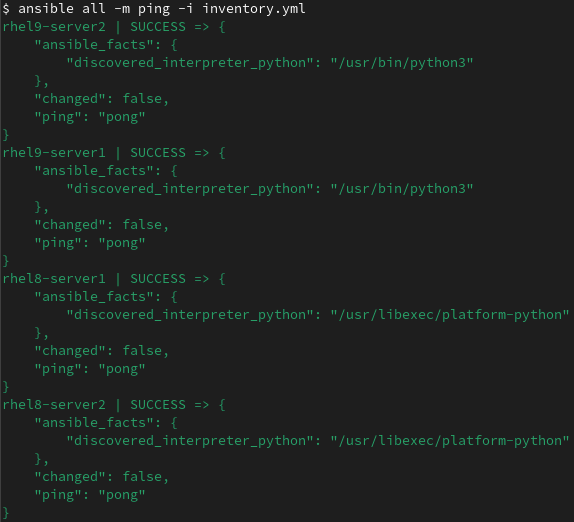574x522 pixels.
Task: Click "pong" value under rhel8-server2
Action: point(122,495)
